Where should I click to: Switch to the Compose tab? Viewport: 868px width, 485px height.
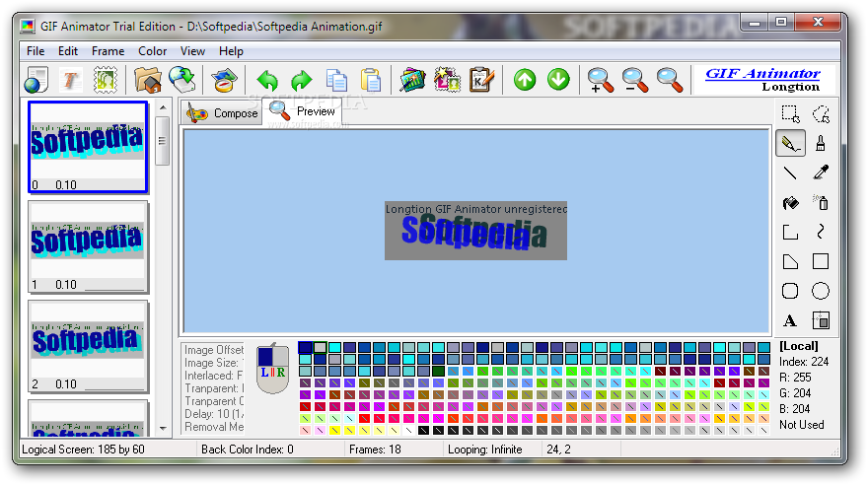221,112
